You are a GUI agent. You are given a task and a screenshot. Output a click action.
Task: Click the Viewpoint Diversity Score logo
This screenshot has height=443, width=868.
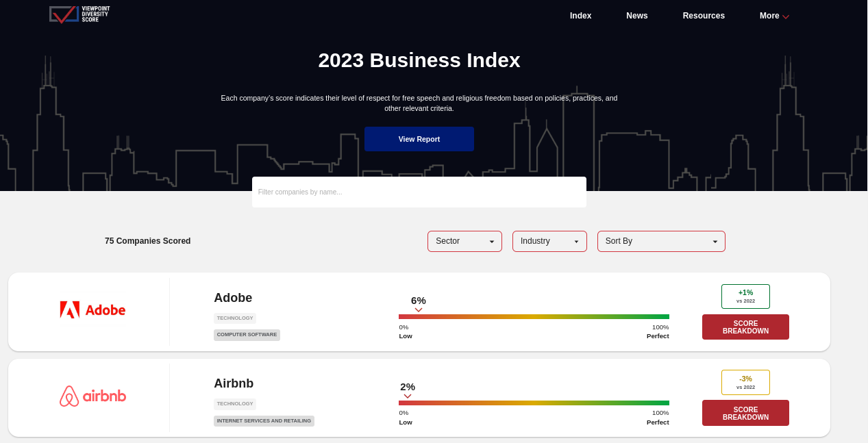pos(79,14)
